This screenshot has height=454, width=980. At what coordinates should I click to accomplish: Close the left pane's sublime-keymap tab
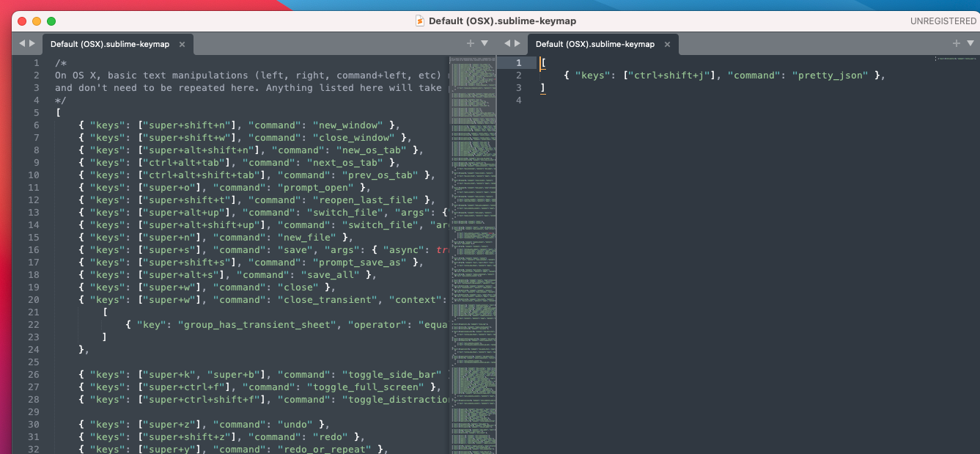coord(182,43)
